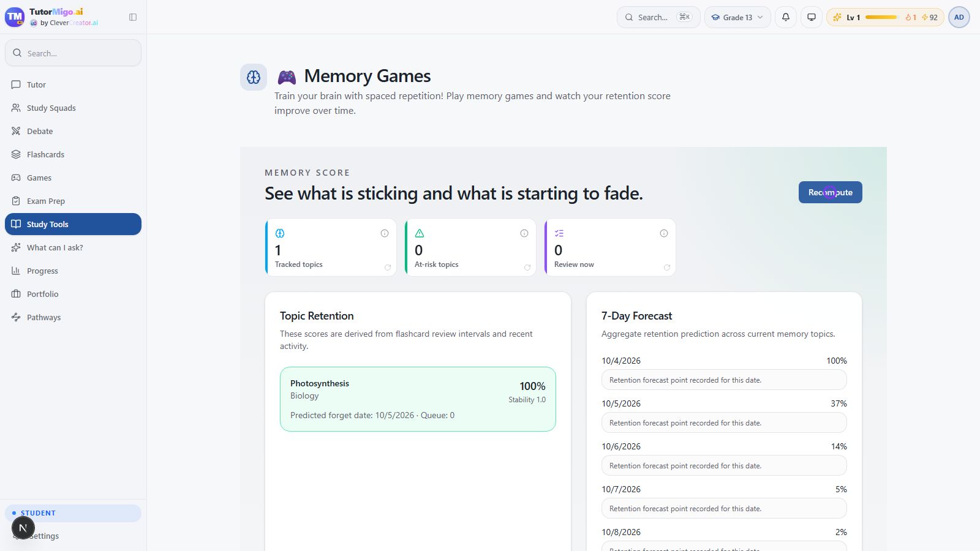Click the 10/4/2026 forecast entry box
The width and height of the screenshot is (980, 551).
(x=724, y=380)
